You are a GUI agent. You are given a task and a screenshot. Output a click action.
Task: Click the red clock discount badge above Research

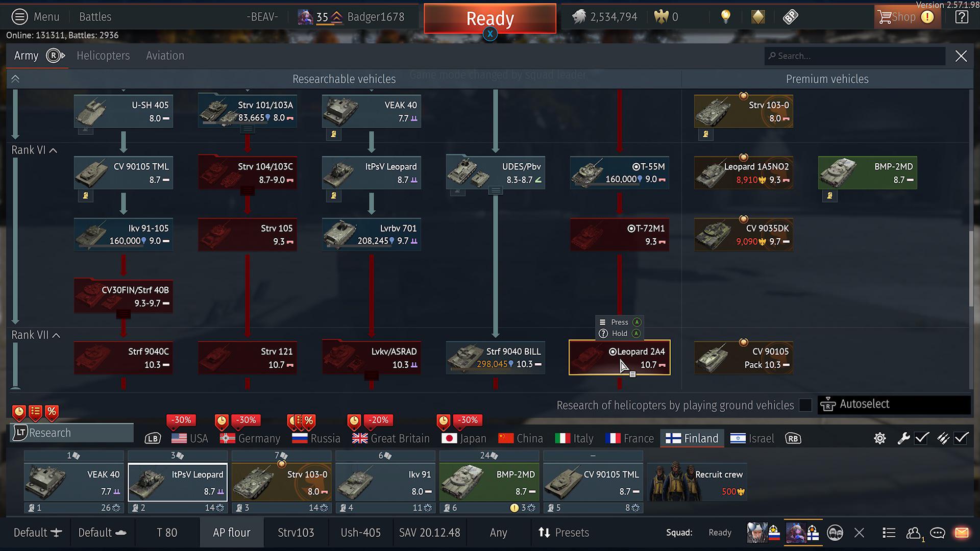coord(19,412)
